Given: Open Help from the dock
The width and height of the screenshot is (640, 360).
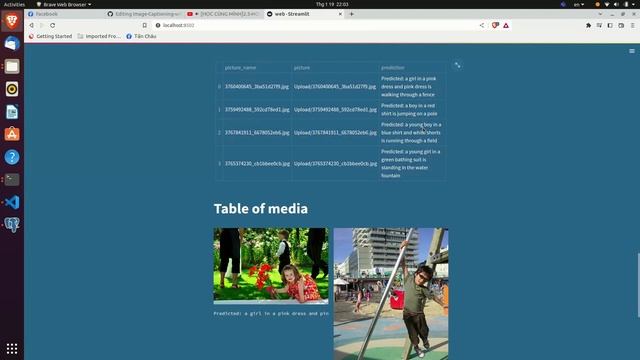Looking at the screenshot, I should pos(12,157).
